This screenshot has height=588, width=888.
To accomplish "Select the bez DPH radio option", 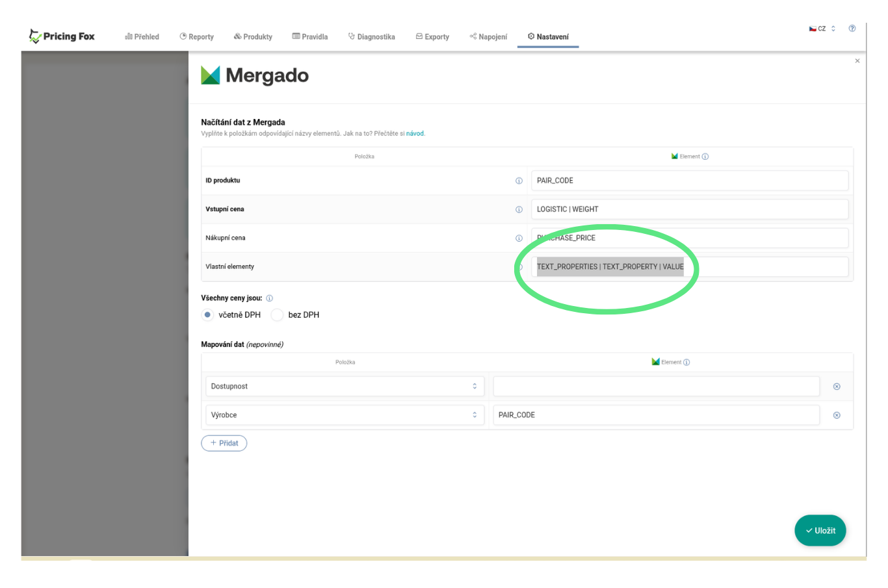I will tap(278, 315).
